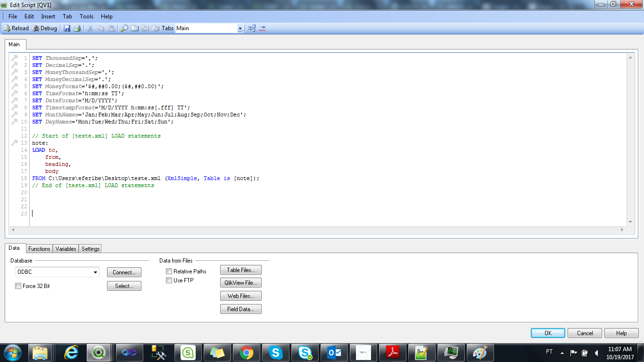Confirm the script with OK
644x362 pixels.
pos(548,333)
